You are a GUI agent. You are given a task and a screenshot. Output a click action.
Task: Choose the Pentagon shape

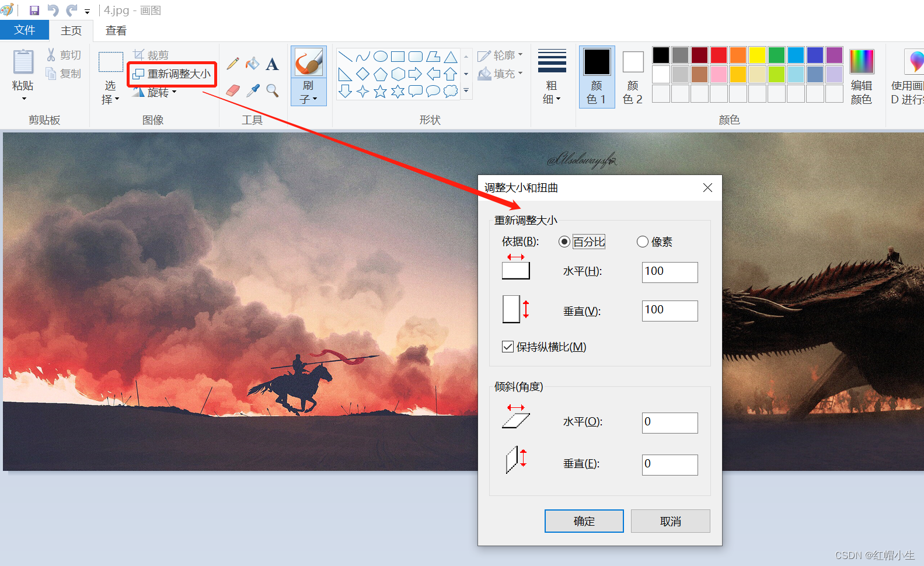(x=381, y=74)
